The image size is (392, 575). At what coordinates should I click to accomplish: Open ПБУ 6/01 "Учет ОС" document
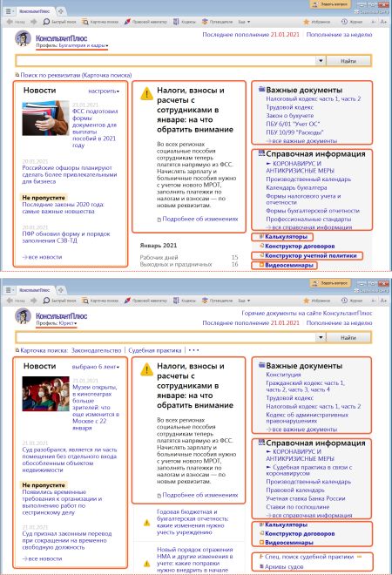[x=293, y=124]
